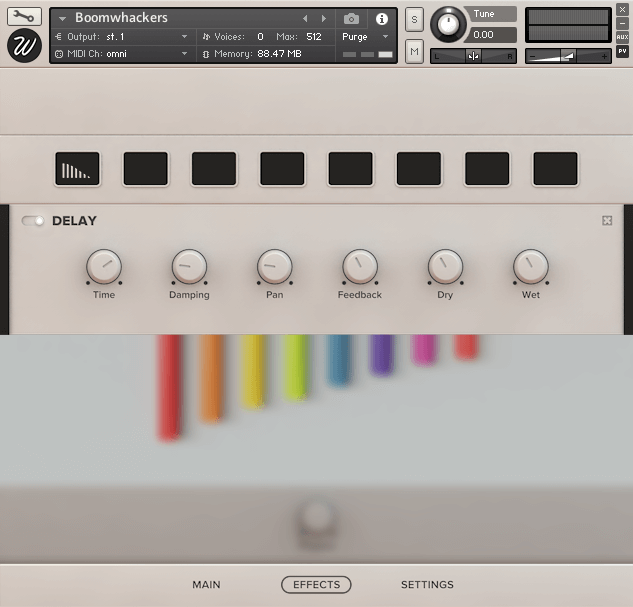Image resolution: width=633 pixels, height=607 pixels.
Task: Click the W brand logo icon
Action: (24, 46)
